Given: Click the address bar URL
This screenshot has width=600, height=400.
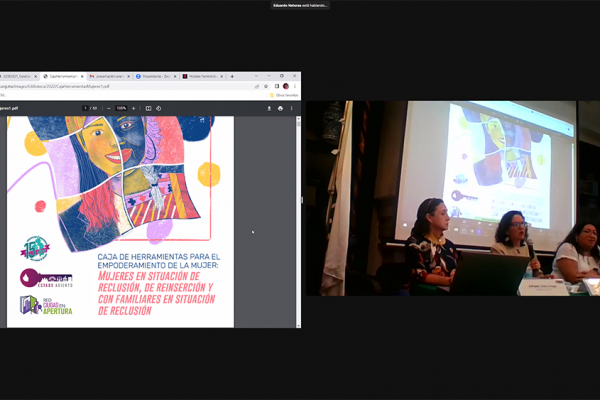Looking at the screenshot, I should click(x=55, y=87).
